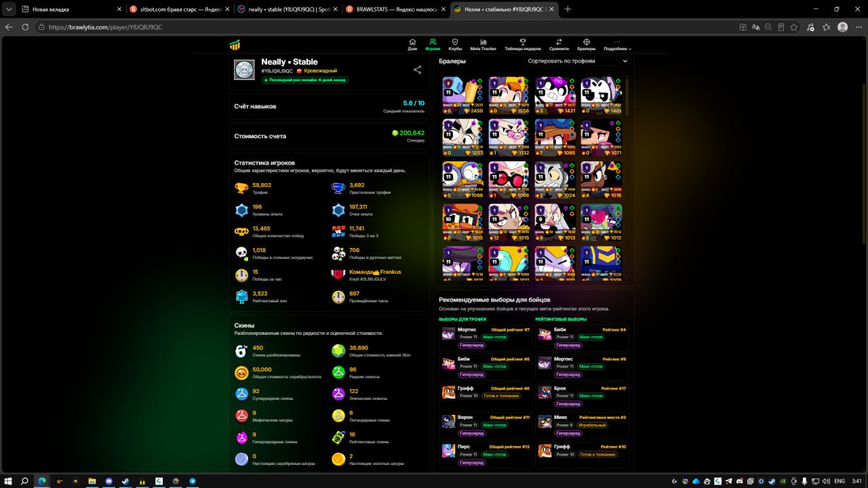868x488 pixels.
Task: Click the icon for 16 ranked skins
Action: click(338, 438)
